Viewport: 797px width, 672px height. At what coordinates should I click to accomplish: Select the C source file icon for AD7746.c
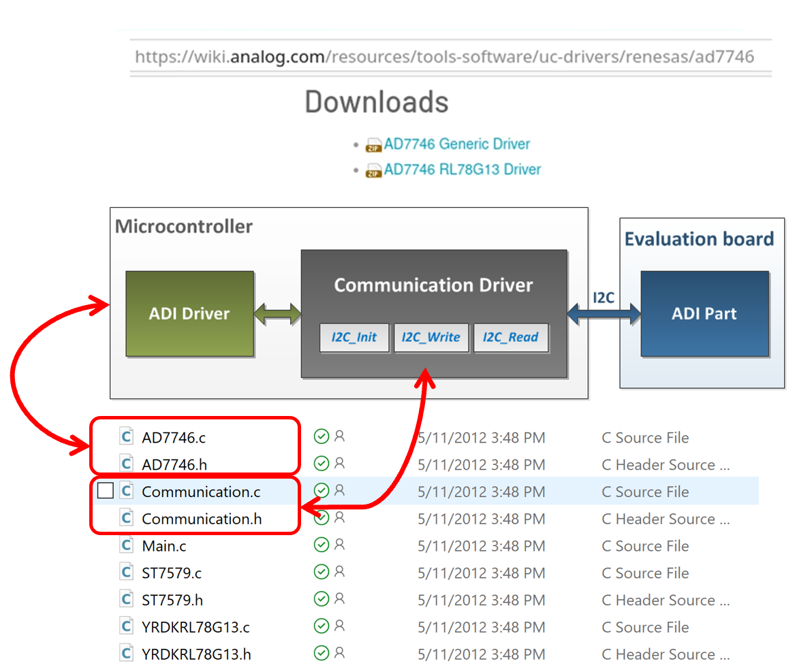126,436
